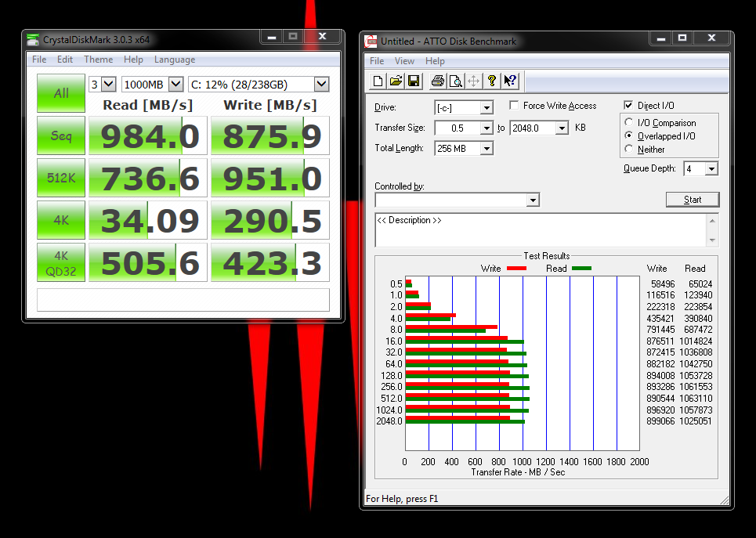Open the Controlled by dropdown
This screenshot has width=756, height=538.
[533, 200]
